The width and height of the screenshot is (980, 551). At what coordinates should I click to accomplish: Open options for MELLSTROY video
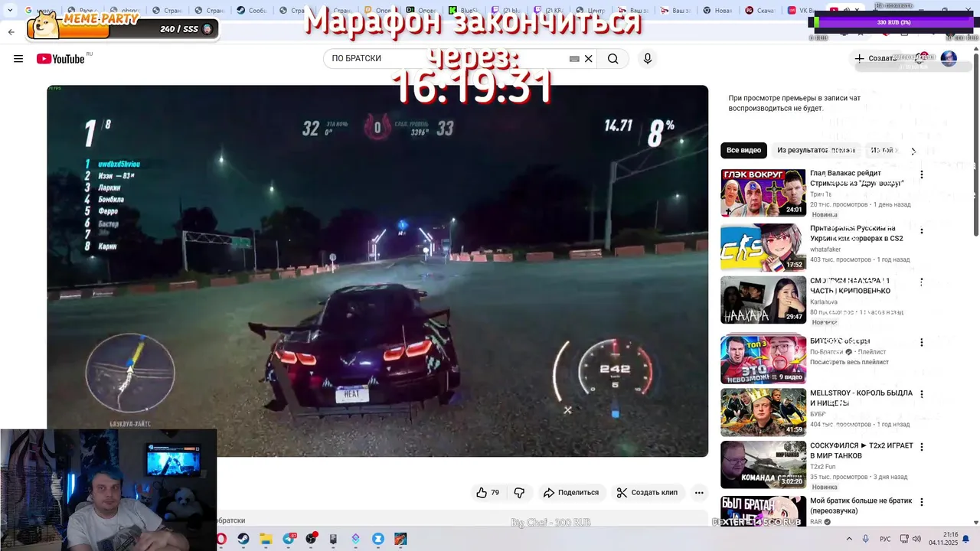pyautogui.click(x=922, y=394)
